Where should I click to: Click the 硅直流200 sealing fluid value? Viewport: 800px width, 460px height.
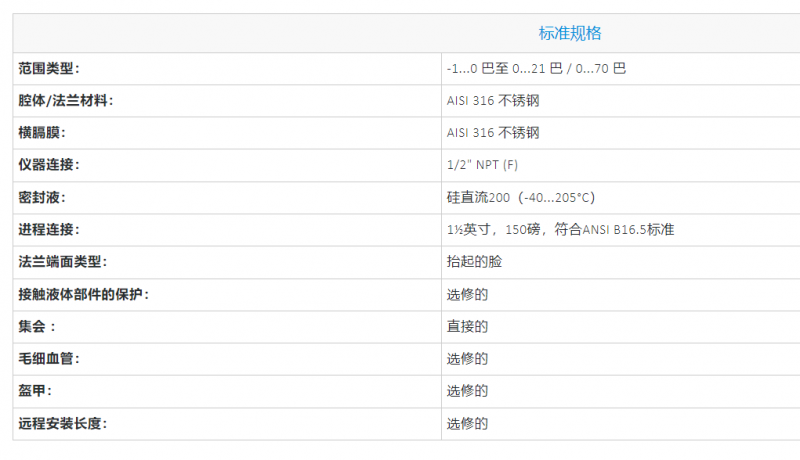521,197
